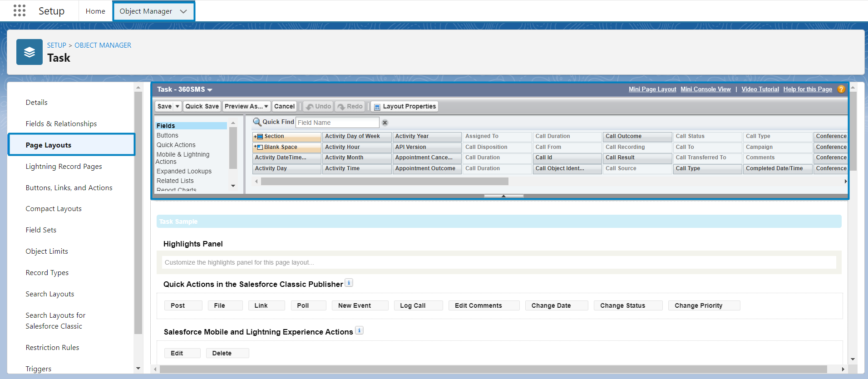Click the Undo toolbar button
Screen dimensions: 868x379
pyautogui.click(x=318, y=106)
